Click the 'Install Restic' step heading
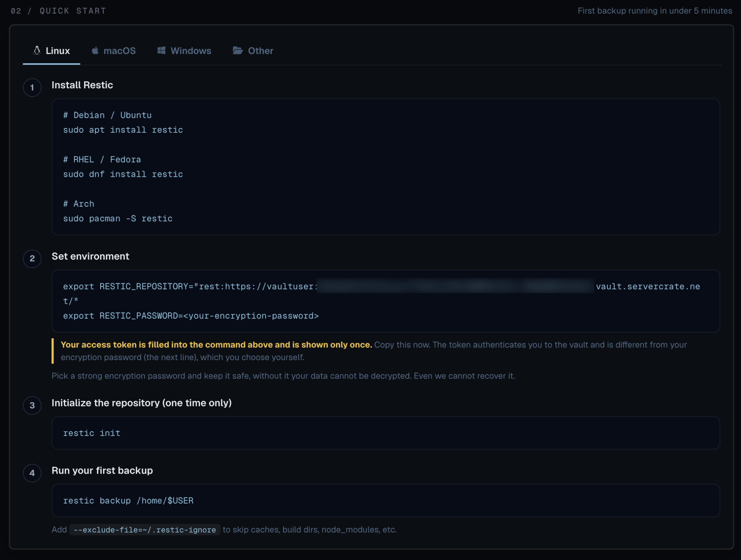Screen dimensions: 741x560 point(82,85)
